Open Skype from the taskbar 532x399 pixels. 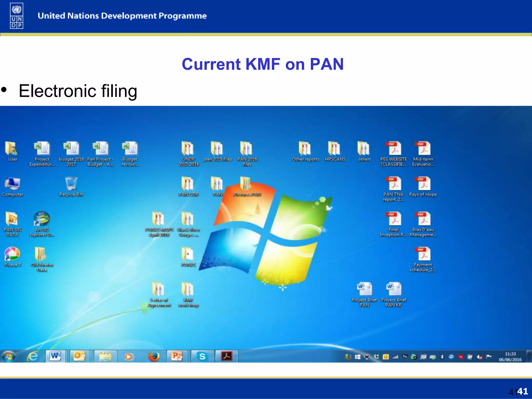tap(202, 356)
